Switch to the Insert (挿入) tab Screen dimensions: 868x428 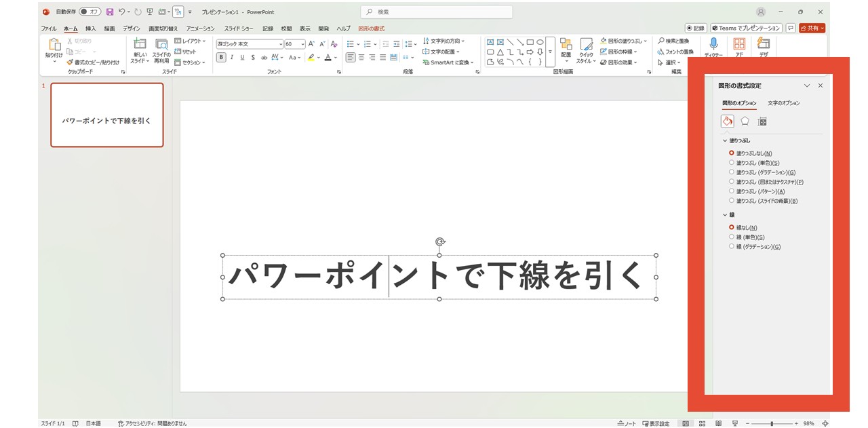(x=91, y=28)
